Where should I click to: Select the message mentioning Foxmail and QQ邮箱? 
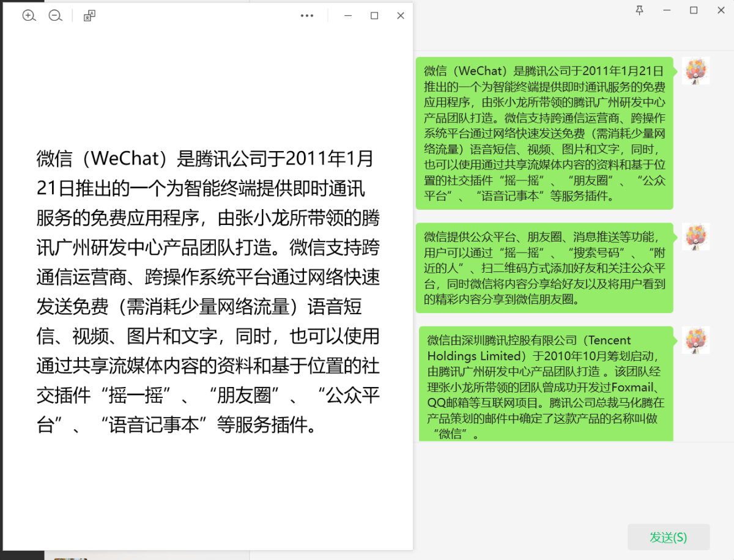544,382
